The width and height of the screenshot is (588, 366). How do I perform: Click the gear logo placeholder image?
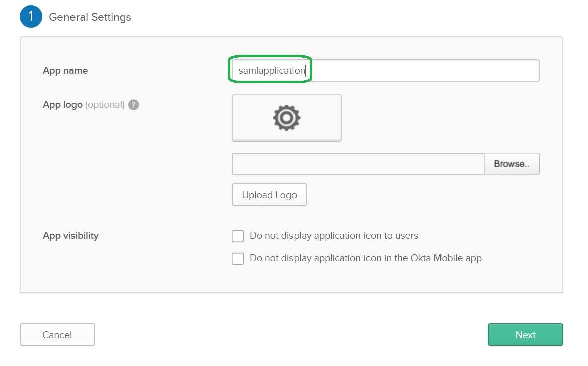(x=286, y=117)
